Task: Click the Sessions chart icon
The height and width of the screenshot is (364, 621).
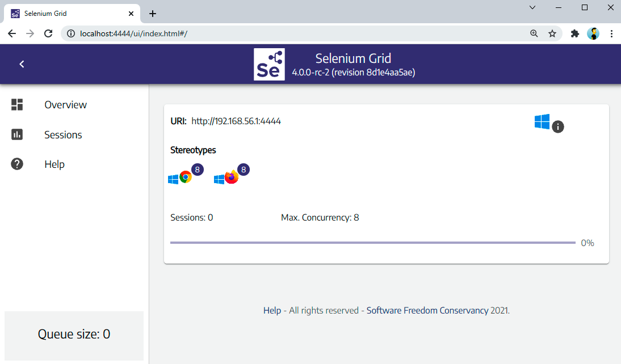Action: tap(17, 134)
